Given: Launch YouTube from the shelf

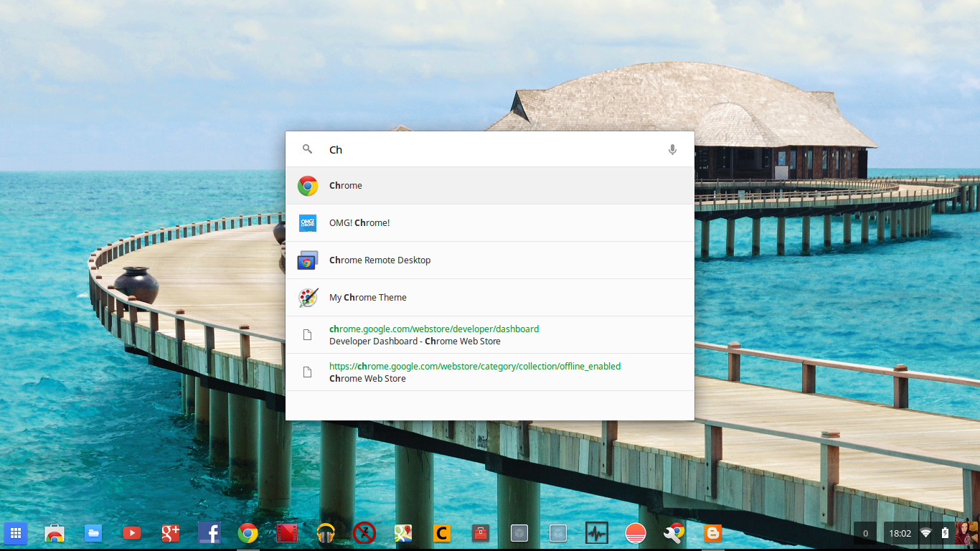Looking at the screenshot, I should tap(132, 533).
